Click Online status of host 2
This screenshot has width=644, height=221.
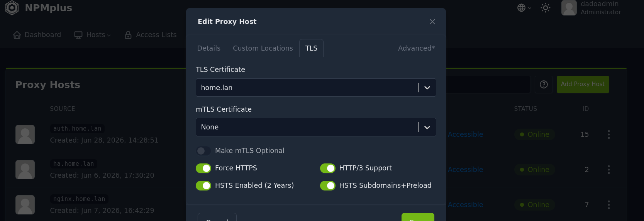click(x=534, y=170)
